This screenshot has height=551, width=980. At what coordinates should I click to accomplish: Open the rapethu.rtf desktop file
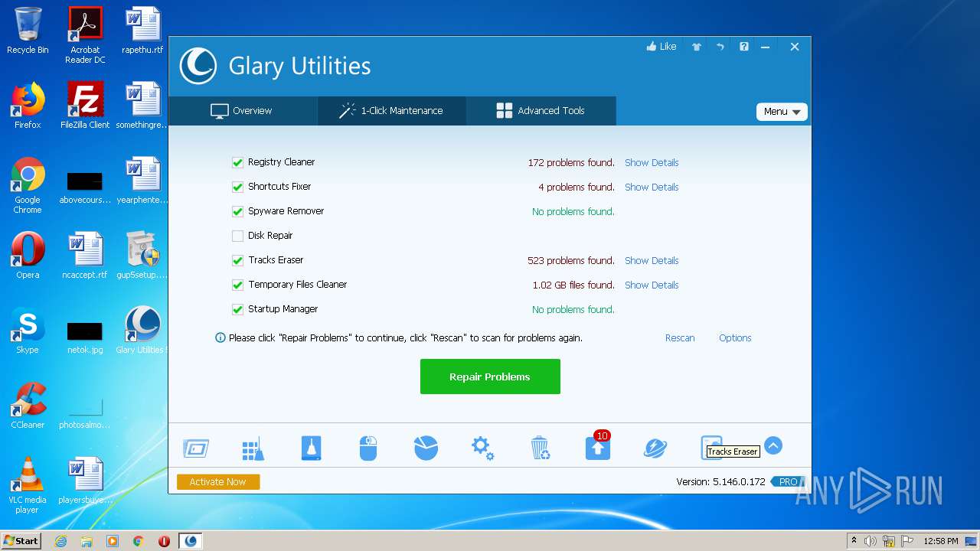[142, 31]
